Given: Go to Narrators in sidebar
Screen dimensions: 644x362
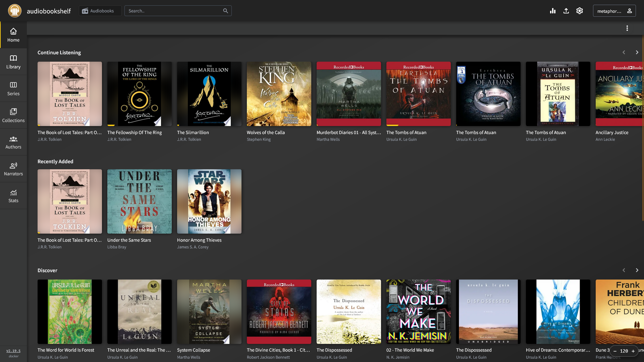Looking at the screenshot, I should [13, 169].
